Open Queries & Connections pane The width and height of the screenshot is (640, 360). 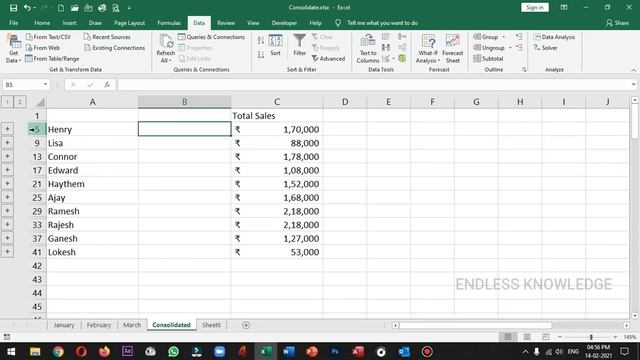click(211, 37)
